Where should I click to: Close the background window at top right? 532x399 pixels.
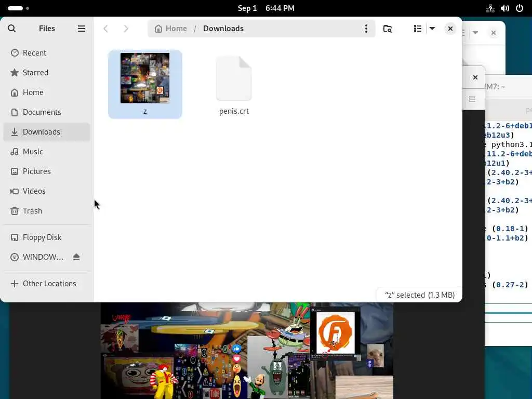point(494,33)
